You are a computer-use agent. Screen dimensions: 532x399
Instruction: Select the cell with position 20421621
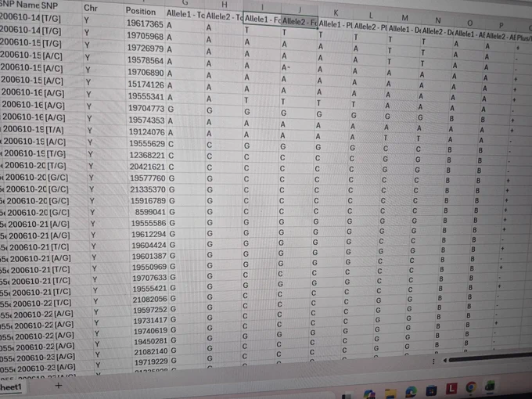148,167
